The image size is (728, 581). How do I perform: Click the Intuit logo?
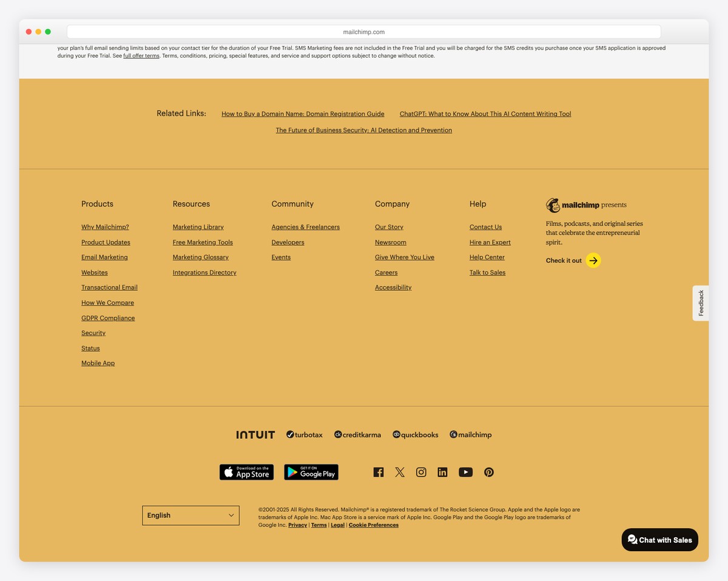255,435
